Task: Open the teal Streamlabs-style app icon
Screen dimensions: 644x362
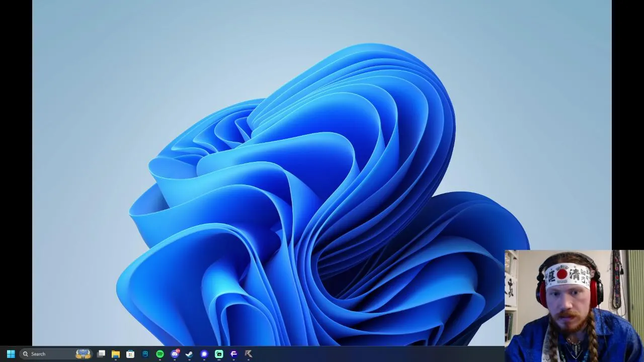Action: tap(219, 354)
